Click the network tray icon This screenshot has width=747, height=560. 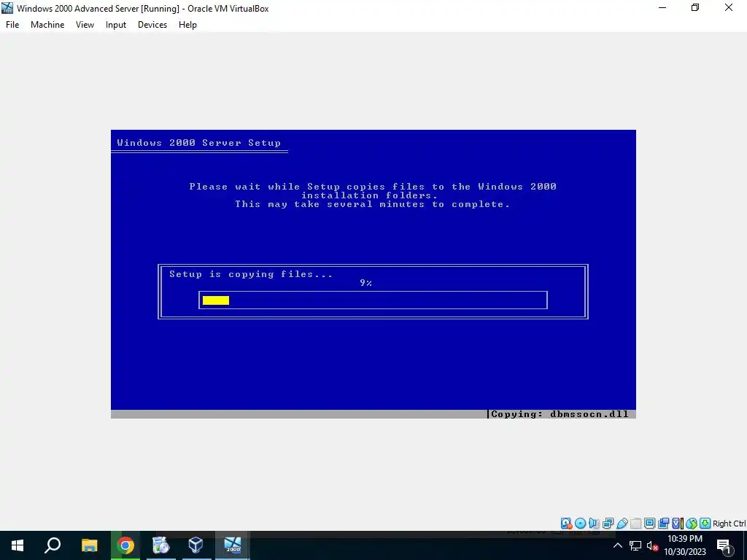[x=635, y=545]
